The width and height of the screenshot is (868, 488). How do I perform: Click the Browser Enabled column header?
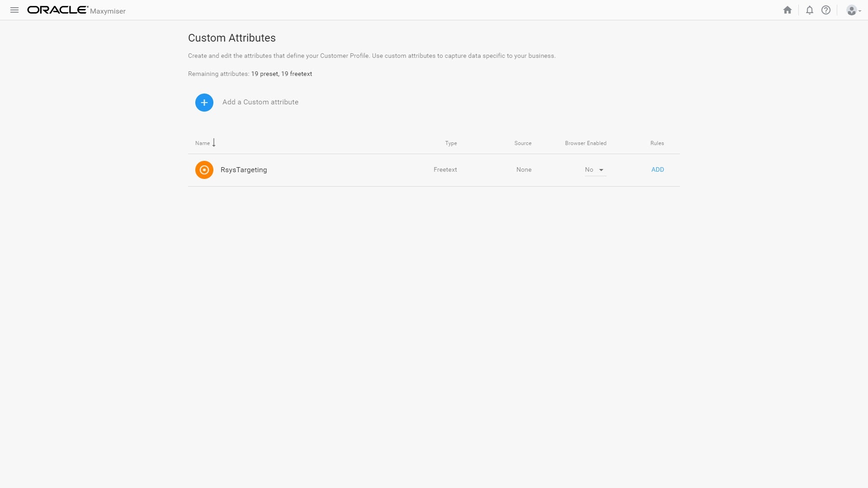pos(585,143)
